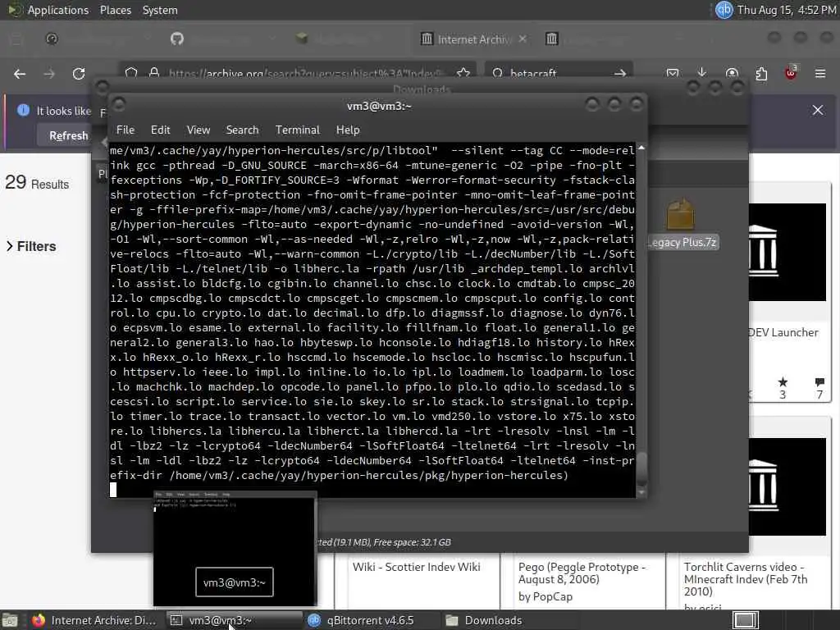The image size is (840, 630).
Task: Dismiss the Firefox notification bar
Action: click(818, 110)
